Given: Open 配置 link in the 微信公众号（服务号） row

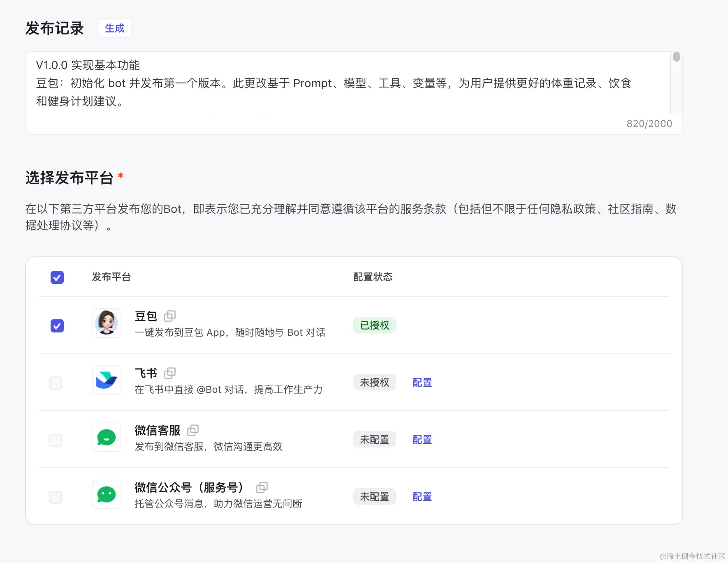Looking at the screenshot, I should tap(422, 497).
